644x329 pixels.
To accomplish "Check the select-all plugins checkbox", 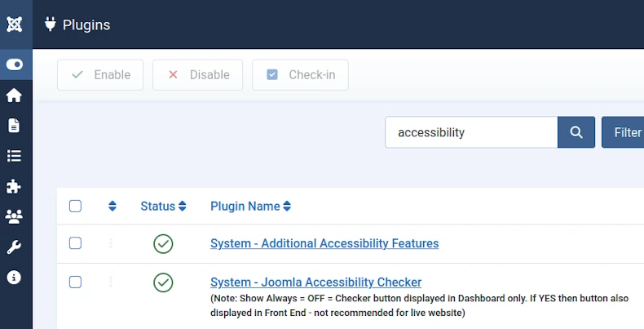I will pos(75,207).
